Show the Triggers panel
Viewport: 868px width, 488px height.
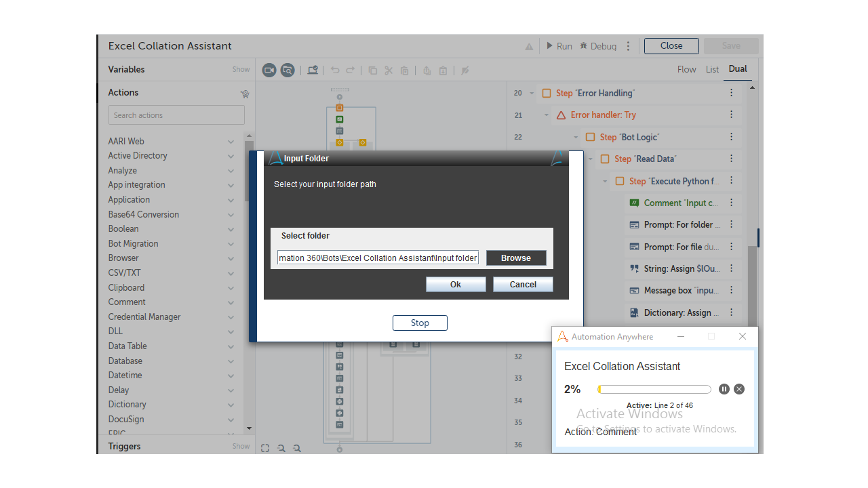coord(241,446)
